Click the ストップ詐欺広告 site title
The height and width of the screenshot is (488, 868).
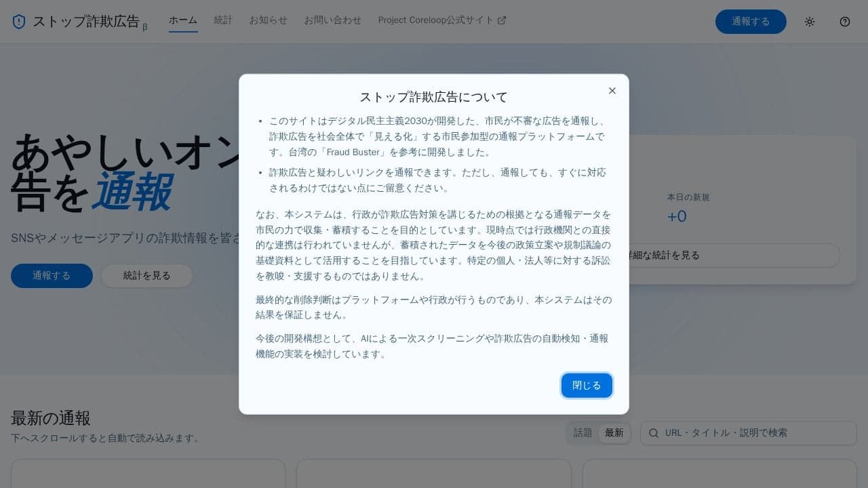(86, 22)
